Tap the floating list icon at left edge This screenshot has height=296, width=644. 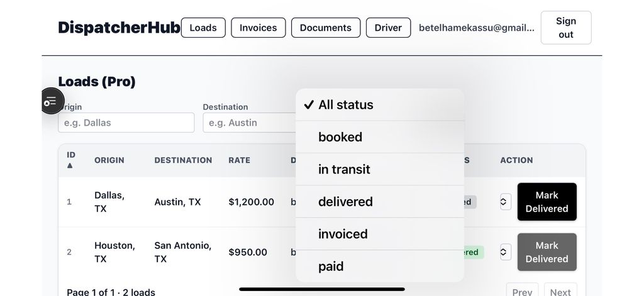pyautogui.click(x=50, y=101)
